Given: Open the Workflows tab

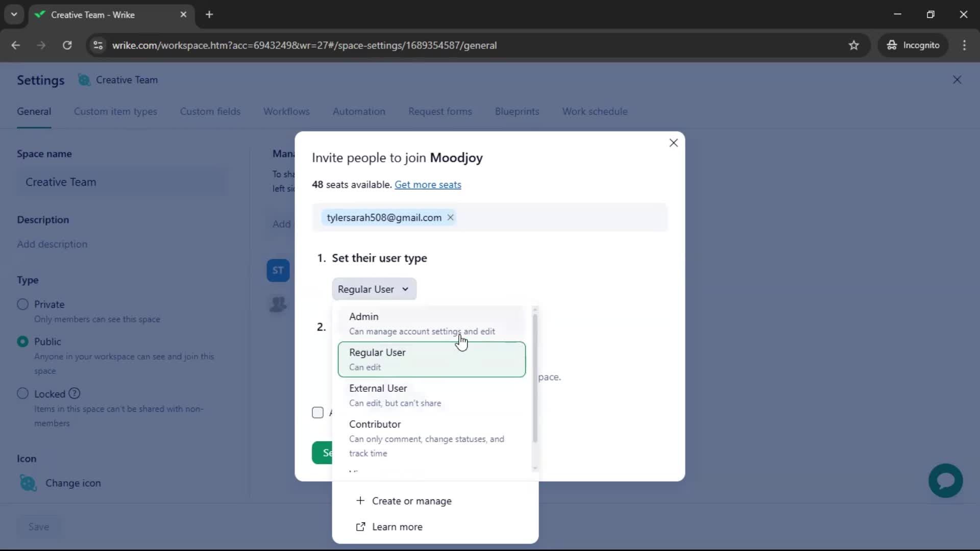Looking at the screenshot, I should coord(286,111).
